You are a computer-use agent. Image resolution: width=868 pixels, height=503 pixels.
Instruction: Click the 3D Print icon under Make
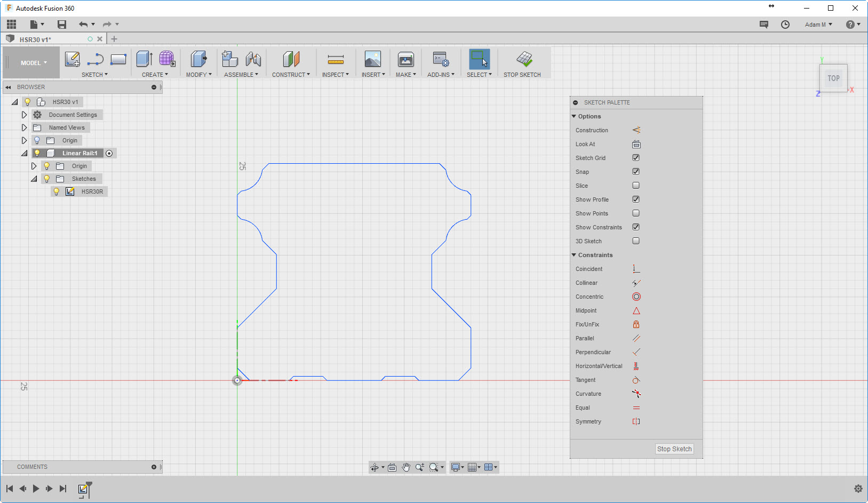406,59
